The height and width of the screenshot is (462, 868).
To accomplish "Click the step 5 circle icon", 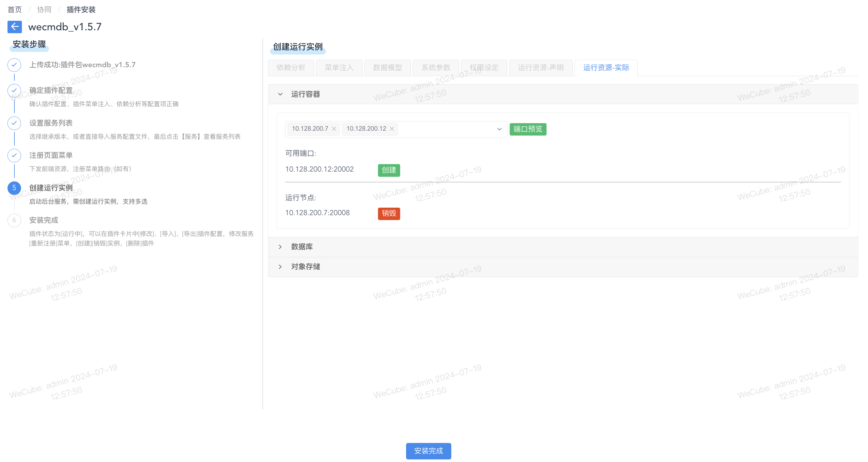I will pyautogui.click(x=14, y=188).
